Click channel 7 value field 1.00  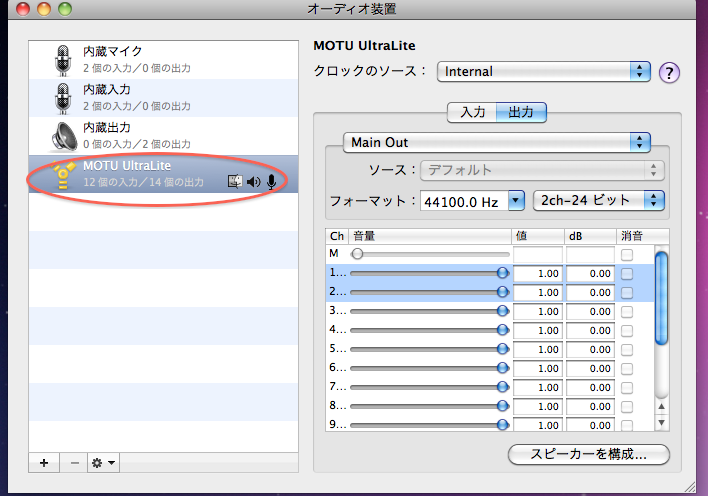click(538, 387)
